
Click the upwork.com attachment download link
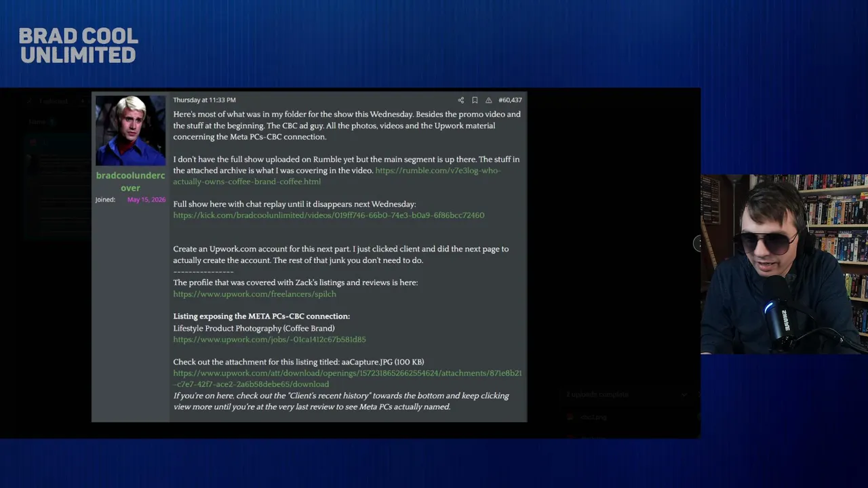[x=347, y=379]
